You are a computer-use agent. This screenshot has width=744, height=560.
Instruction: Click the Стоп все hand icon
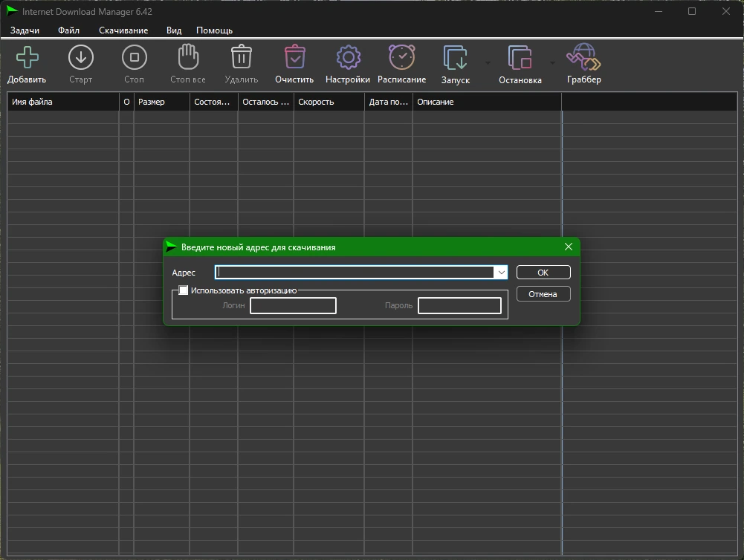coord(188,57)
